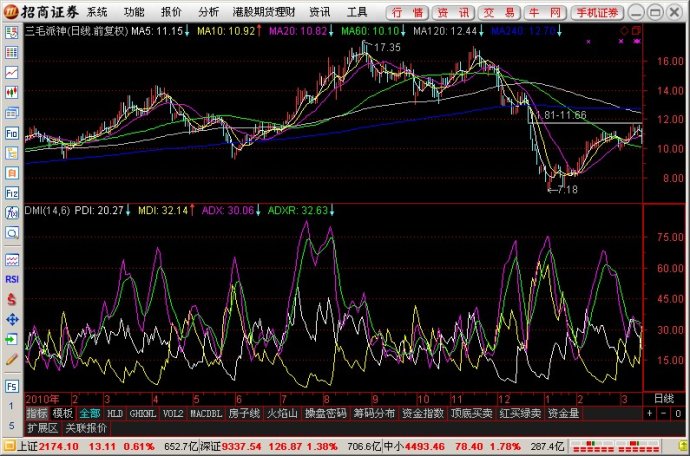Select the 资金量 indicator tab
This screenshot has height=456, width=690.
tap(564, 413)
